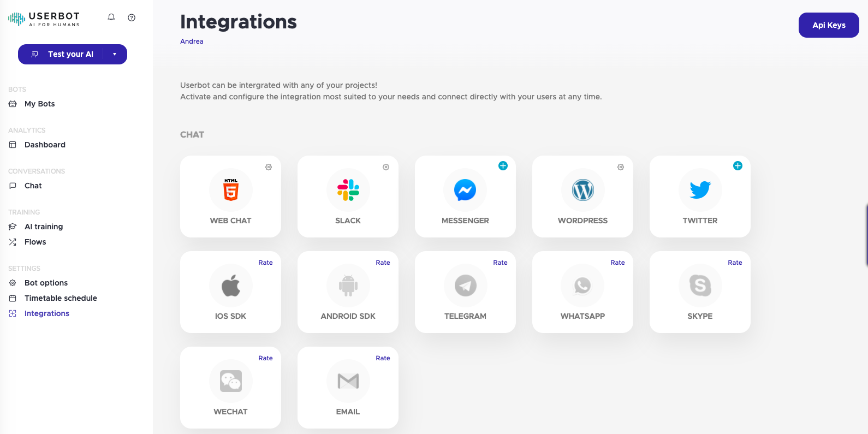Add Twitter integration with plus icon
Image resolution: width=868 pixels, height=434 pixels.
(x=738, y=166)
